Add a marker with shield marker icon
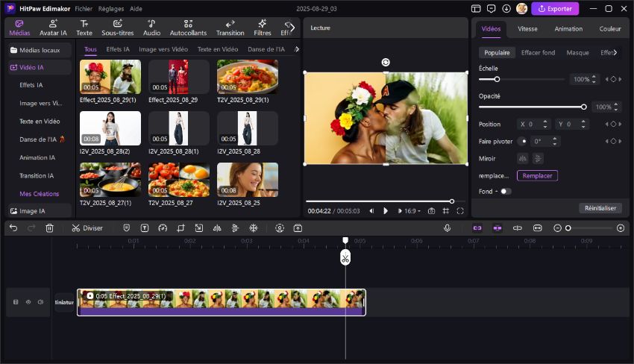This screenshot has width=634, height=364. tap(127, 228)
